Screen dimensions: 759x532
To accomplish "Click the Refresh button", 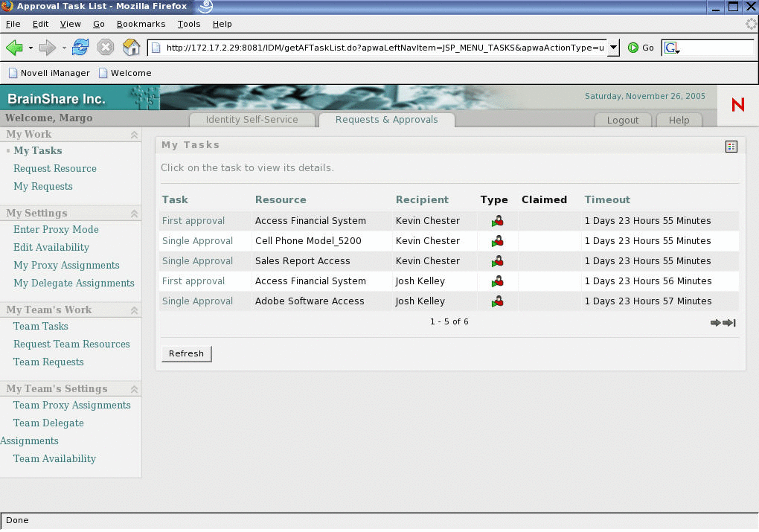I will coord(186,354).
